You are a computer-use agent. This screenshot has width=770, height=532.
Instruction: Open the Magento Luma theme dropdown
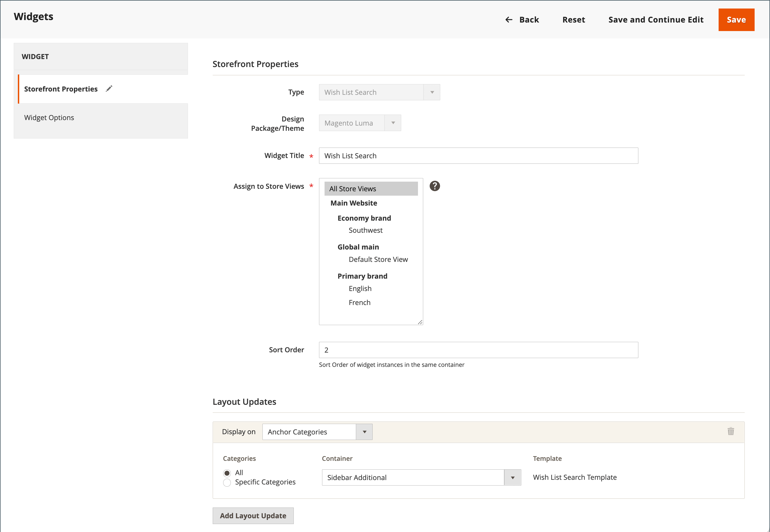click(360, 123)
